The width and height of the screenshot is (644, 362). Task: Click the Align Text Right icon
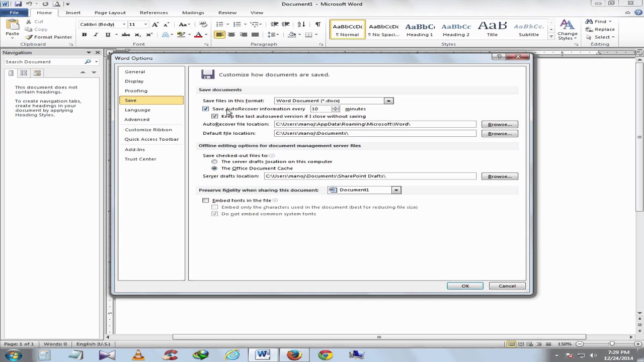tap(244, 35)
